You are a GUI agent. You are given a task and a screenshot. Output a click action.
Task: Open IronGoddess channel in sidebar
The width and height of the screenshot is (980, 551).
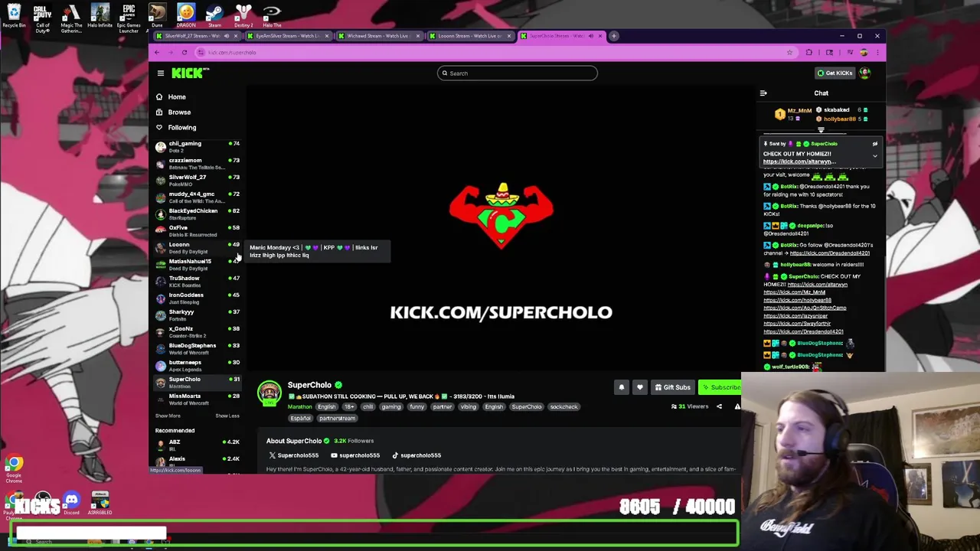tap(198, 298)
